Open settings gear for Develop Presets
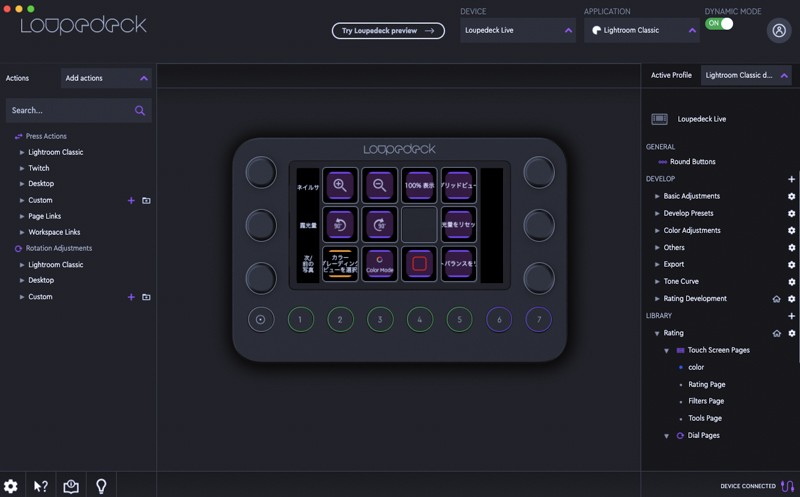800x497 pixels. click(x=791, y=213)
